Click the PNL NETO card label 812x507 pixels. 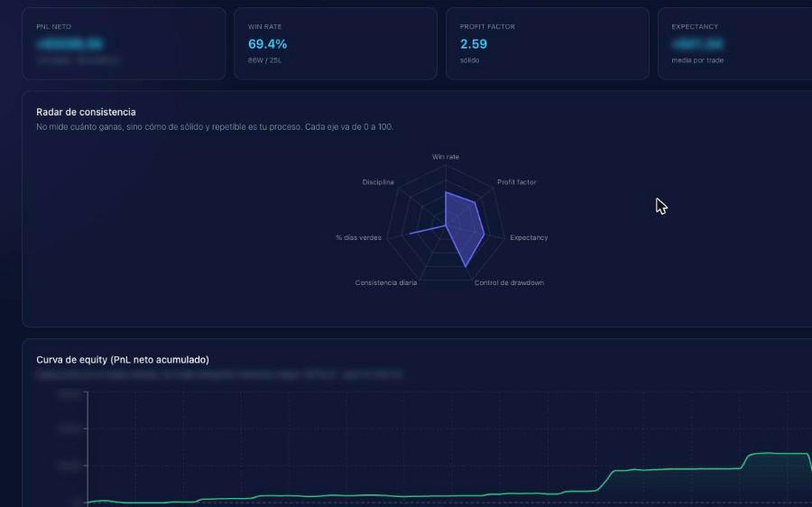point(54,26)
